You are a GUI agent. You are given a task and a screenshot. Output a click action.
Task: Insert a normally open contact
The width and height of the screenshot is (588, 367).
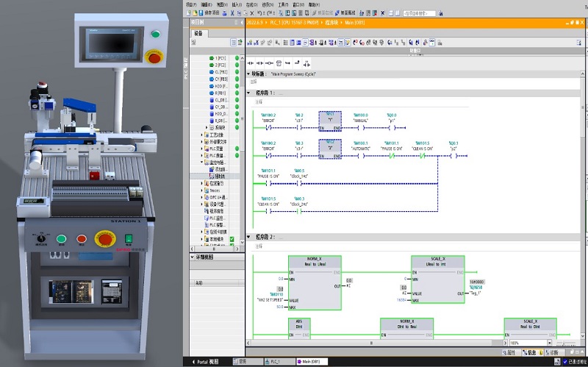pyautogui.click(x=250, y=63)
